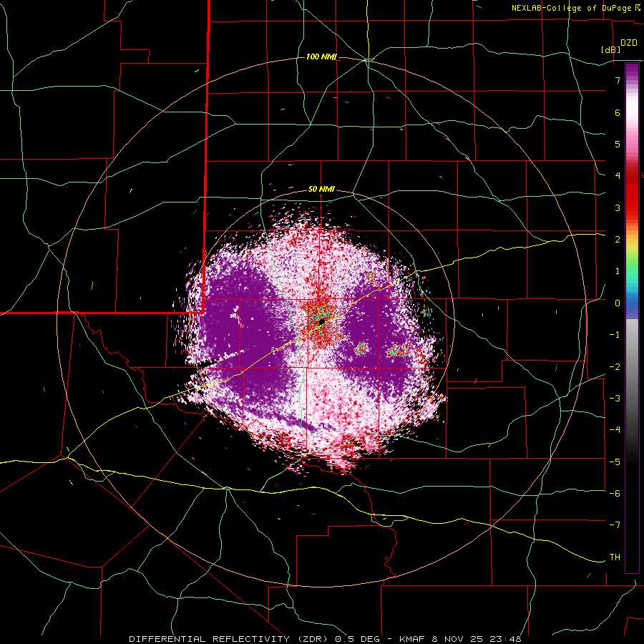Select the 50 NMI range ring label
644x644 pixels.
click(x=321, y=190)
